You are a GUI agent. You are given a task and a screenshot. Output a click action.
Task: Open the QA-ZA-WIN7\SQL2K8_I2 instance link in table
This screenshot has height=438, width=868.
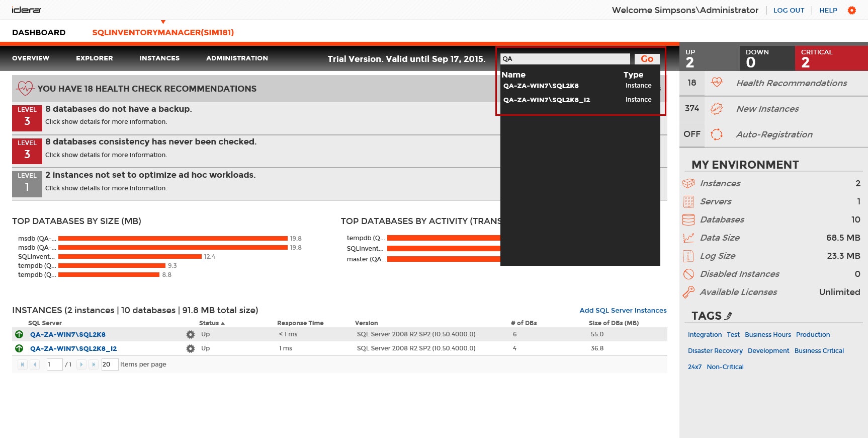[73, 348]
